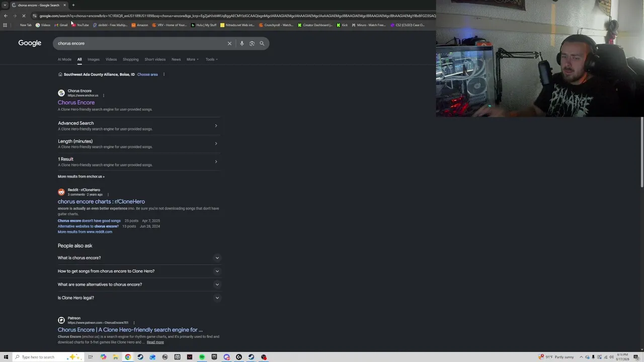Click the Reddit favicon on the r/CloneHero result
The image size is (644, 362).
point(61,192)
